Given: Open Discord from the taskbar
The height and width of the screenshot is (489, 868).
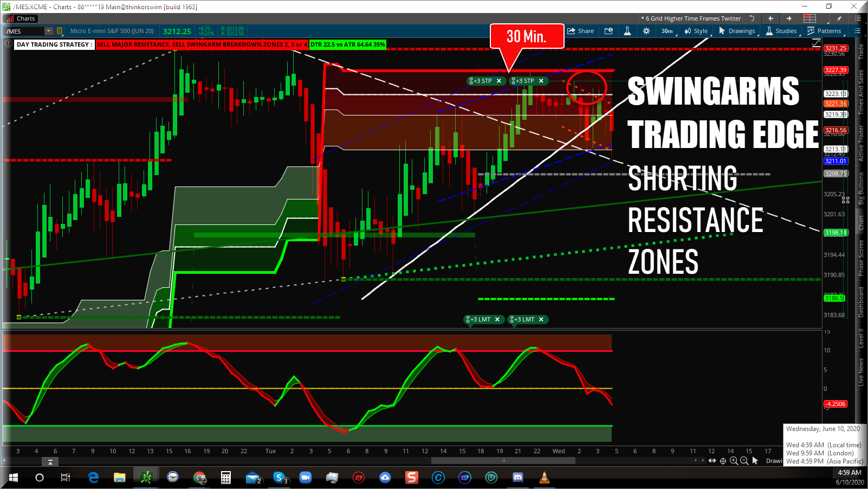Looking at the screenshot, I should (518, 478).
